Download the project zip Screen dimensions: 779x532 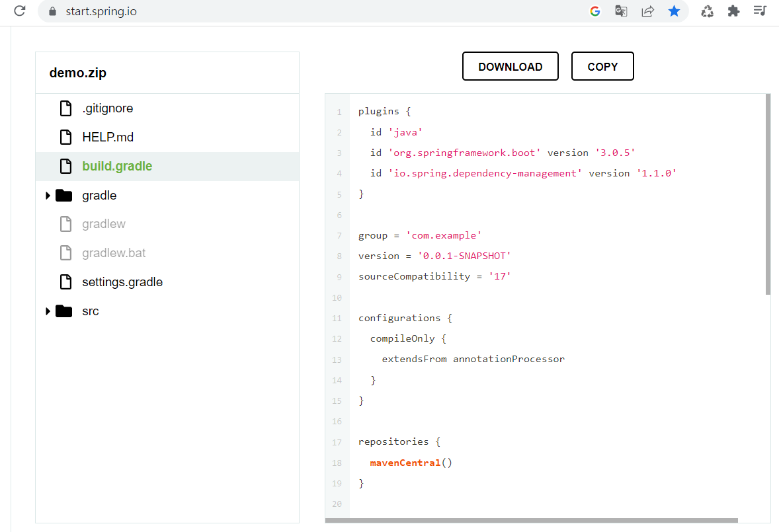pyautogui.click(x=511, y=66)
